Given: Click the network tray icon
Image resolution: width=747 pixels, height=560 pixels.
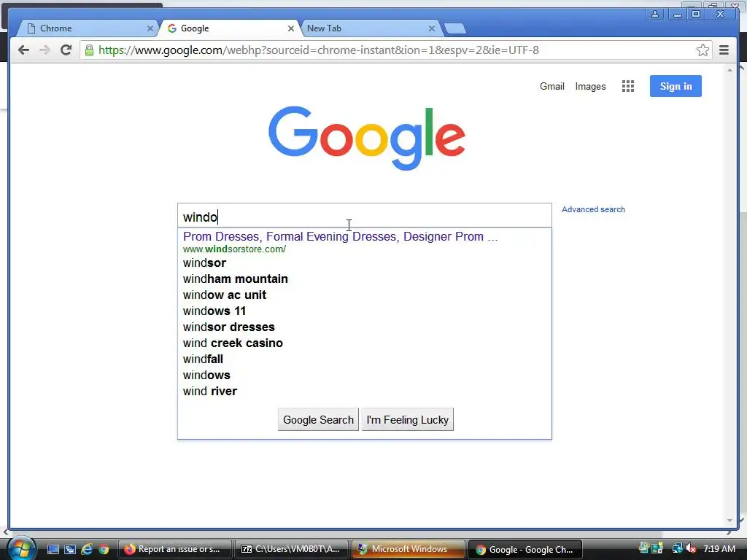Looking at the screenshot, I should [x=676, y=549].
